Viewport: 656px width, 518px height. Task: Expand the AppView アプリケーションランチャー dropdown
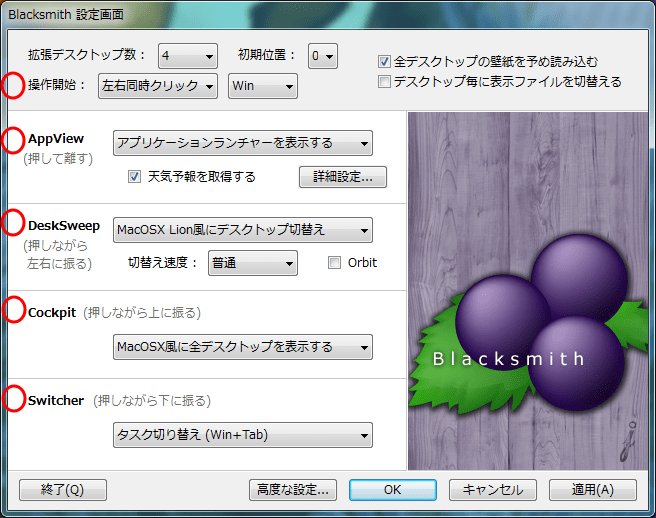pos(242,143)
